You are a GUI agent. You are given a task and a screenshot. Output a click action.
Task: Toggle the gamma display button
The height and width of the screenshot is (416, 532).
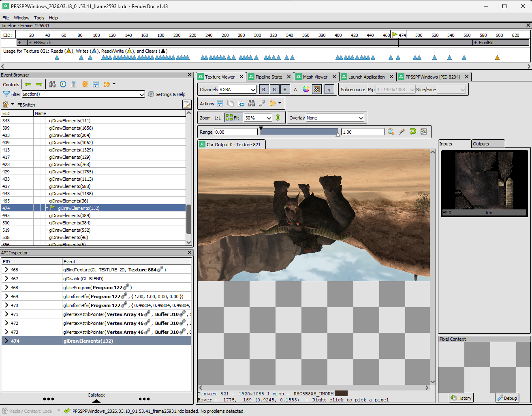[x=329, y=90]
